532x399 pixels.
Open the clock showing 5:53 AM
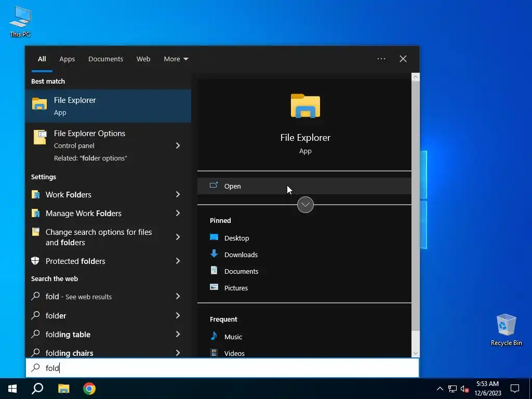click(x=487, y=389)
